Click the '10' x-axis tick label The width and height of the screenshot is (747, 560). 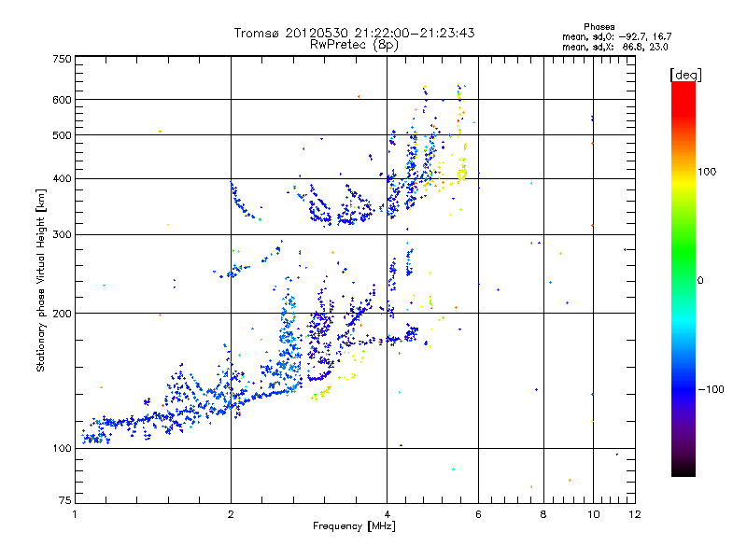594,514
